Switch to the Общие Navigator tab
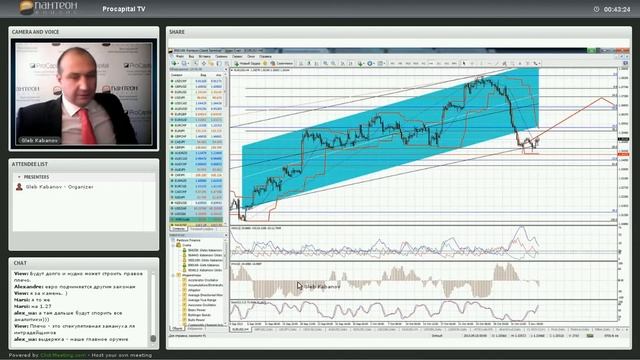The image size is (640, 360). click(x=177, y=329)
